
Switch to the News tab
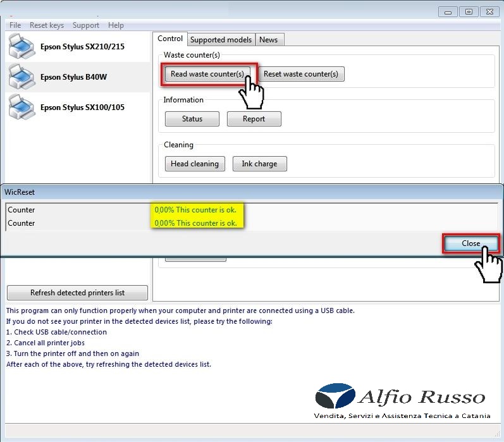[268, 40]
